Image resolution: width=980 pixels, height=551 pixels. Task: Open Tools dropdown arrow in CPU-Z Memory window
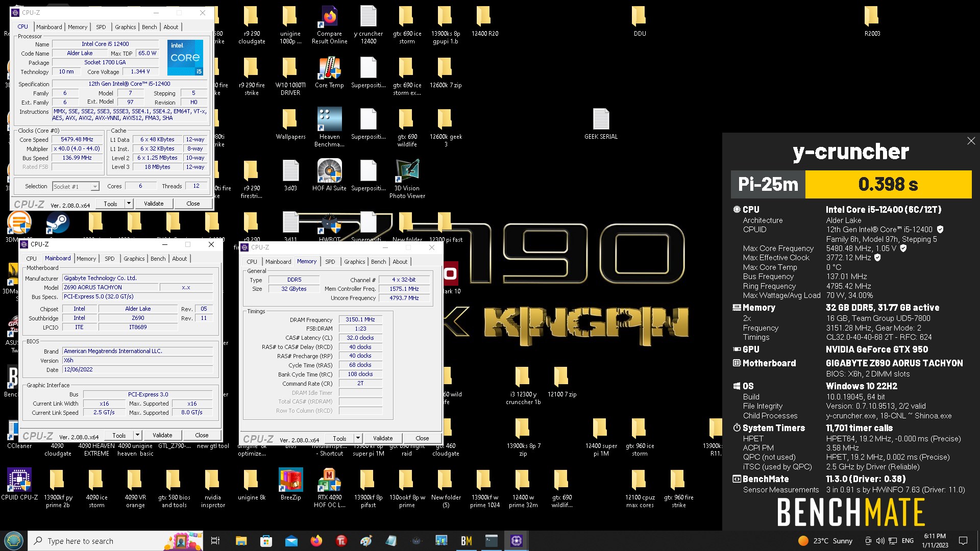(358, 438)
